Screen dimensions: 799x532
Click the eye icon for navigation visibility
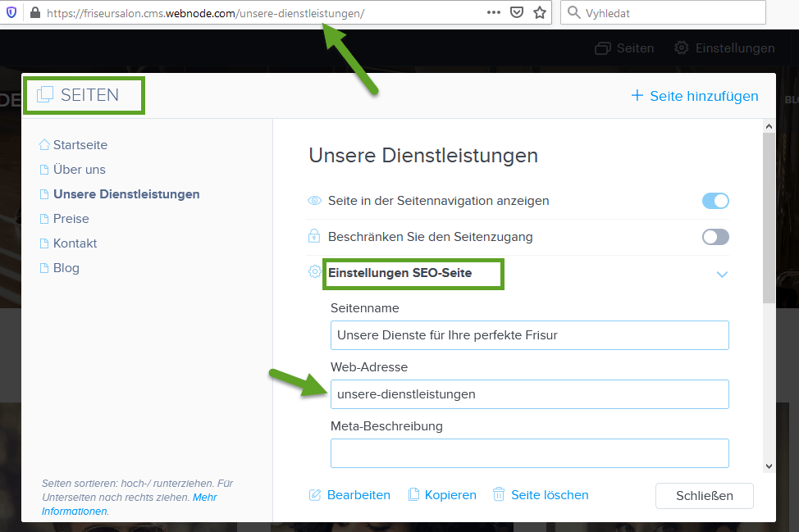[x=315, y=201]
